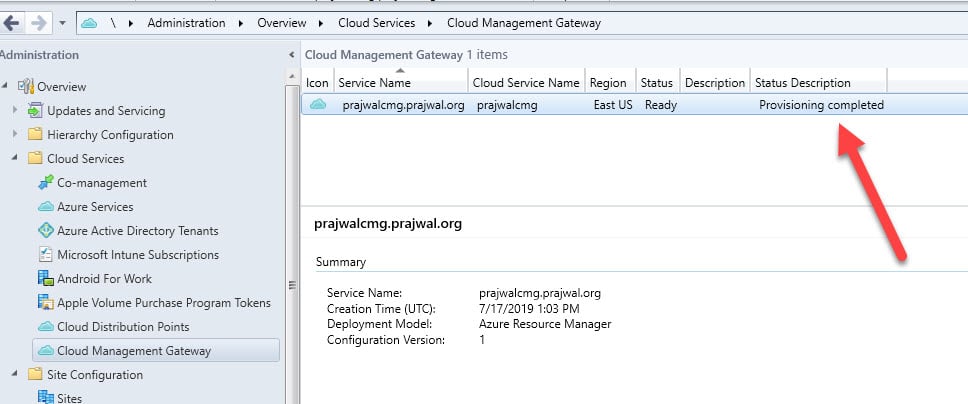The image size is (968, 404).
Task: Jump to Cloud Services in the breadcrumb path
Action: point(377,23)
